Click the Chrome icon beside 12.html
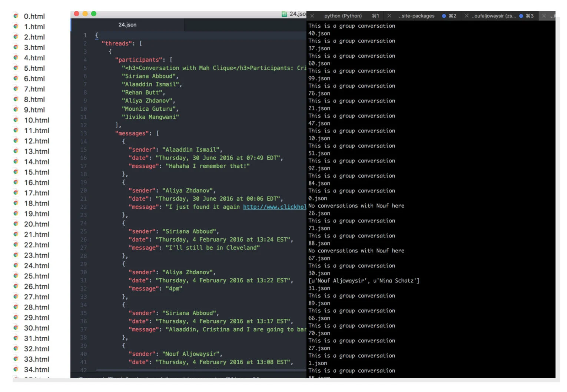Image resolution: width=567 pixels, height=392 pixels. tap(16, 141)
